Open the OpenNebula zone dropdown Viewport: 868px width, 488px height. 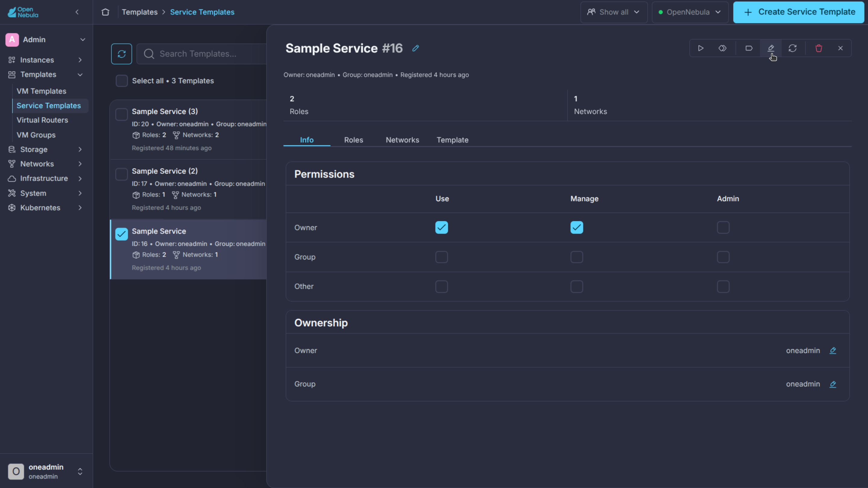[690, 12]
